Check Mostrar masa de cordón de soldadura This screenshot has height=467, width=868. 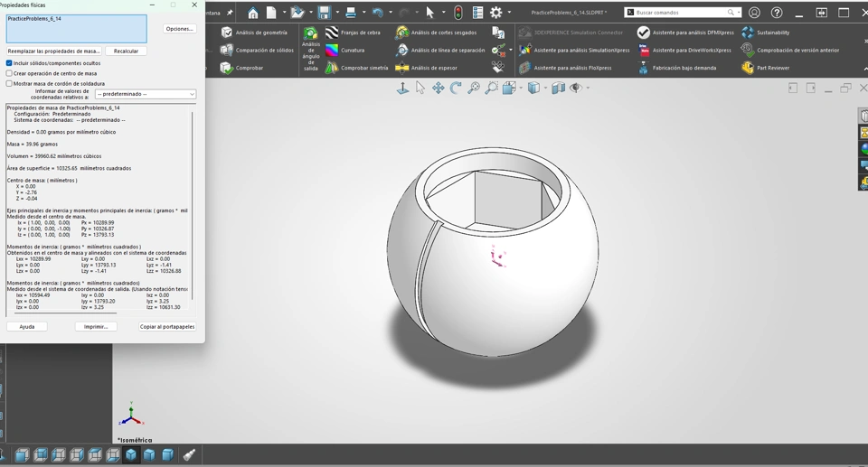[x=10, y=83]
